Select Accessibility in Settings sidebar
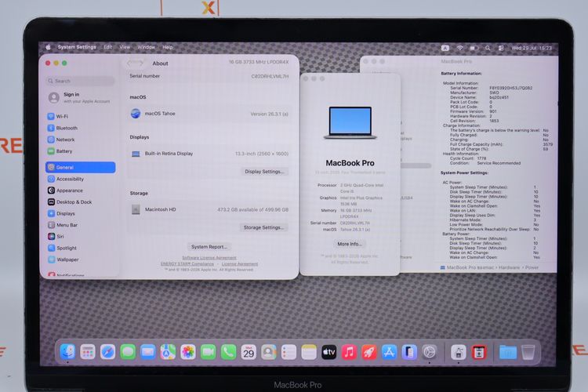Screen dimensions: 588x392 point(80,179)
